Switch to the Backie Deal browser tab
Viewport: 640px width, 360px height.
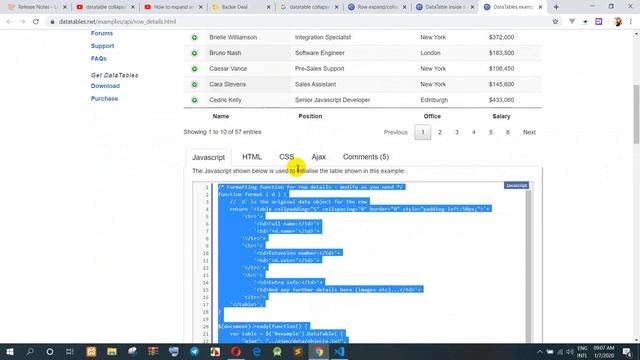click(x=242, y=7)
